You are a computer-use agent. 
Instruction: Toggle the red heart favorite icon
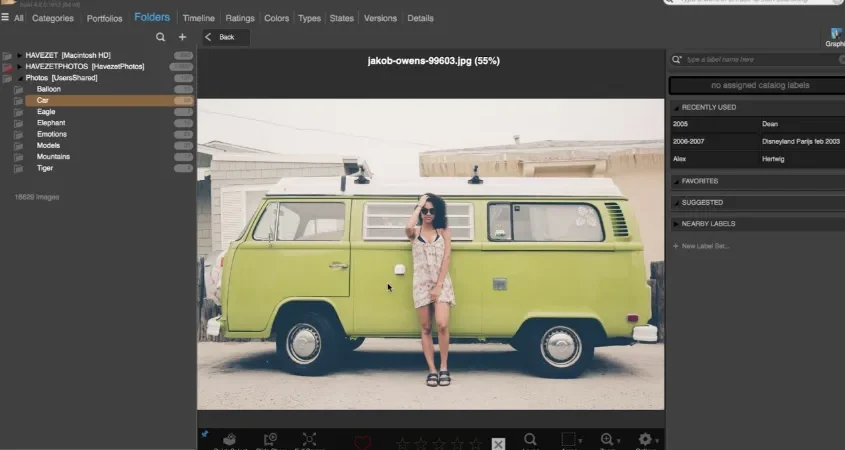coord(363,443)
